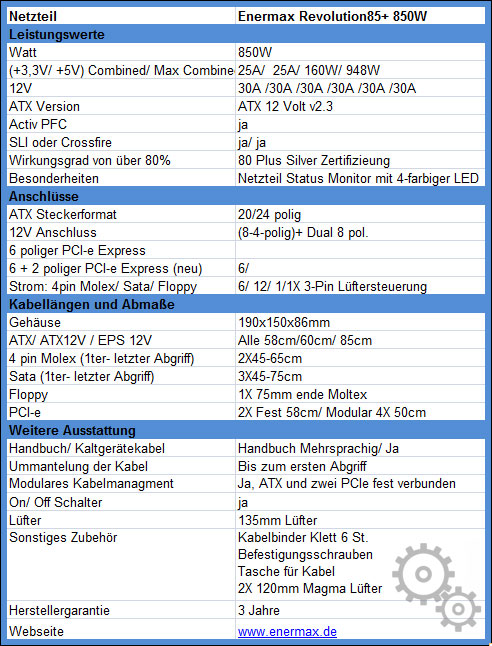Click the ATX 12 Volt v2.3 cell
The image size is (492, 646).
[361, 106]
